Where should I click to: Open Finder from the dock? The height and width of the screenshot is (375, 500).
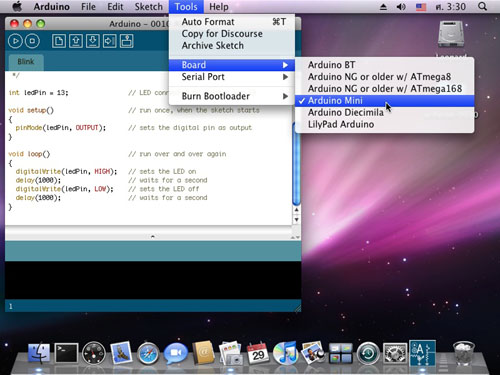39,353
